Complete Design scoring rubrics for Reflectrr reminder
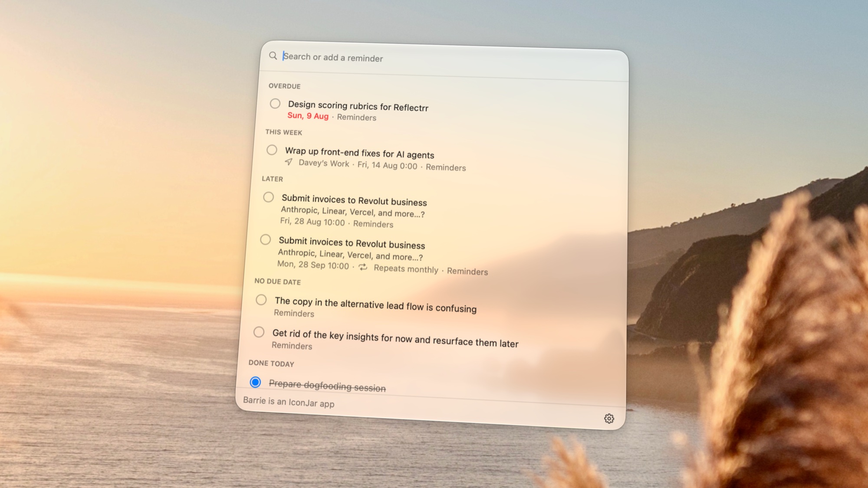The height and width of the screenshot is (488, 868). click(x=275, y=103)
